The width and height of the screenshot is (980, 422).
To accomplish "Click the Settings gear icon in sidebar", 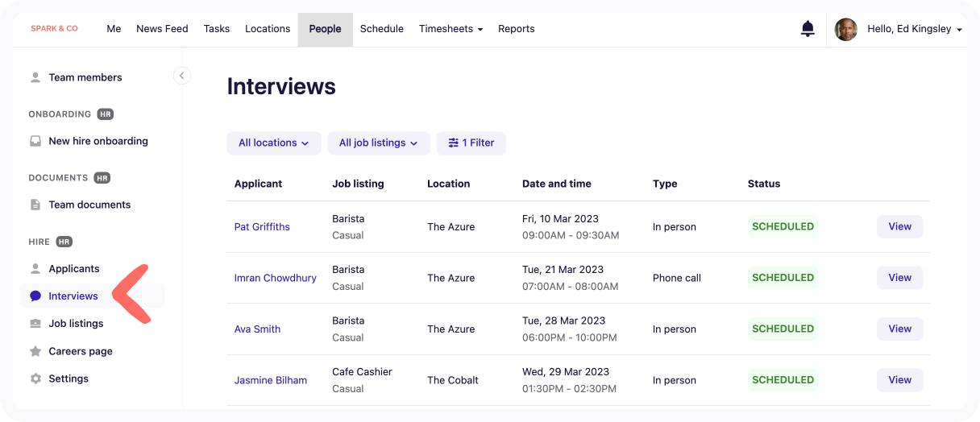I will tap(35, 379).
